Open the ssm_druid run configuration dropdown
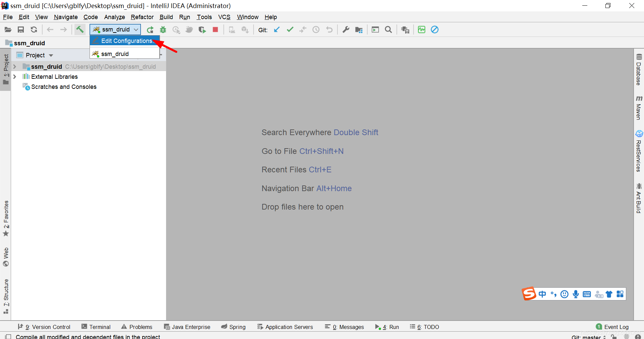The image size is (644, 339). pos(115,30)
